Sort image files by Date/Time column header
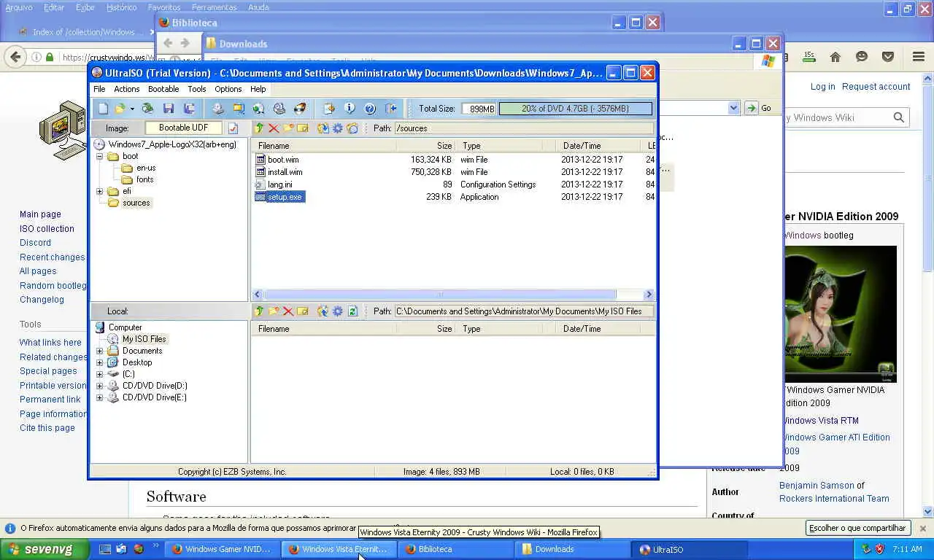This screenshot has height=560, width=934. coord(598,146)
